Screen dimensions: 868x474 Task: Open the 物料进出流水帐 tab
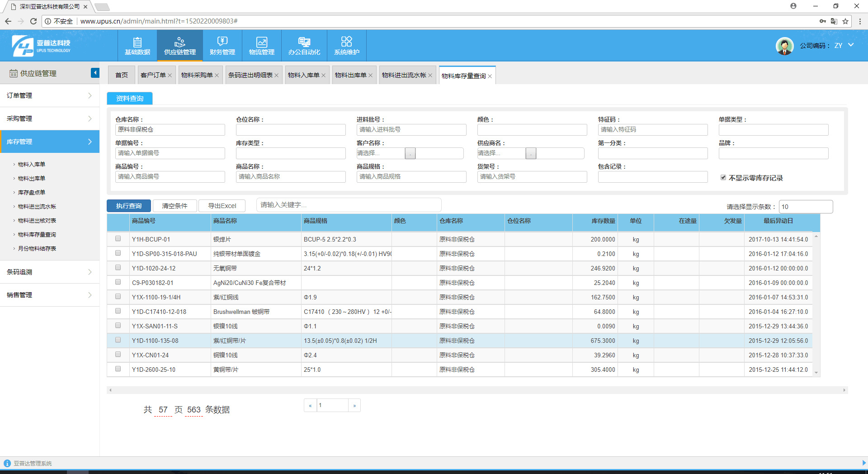(404, 75)
